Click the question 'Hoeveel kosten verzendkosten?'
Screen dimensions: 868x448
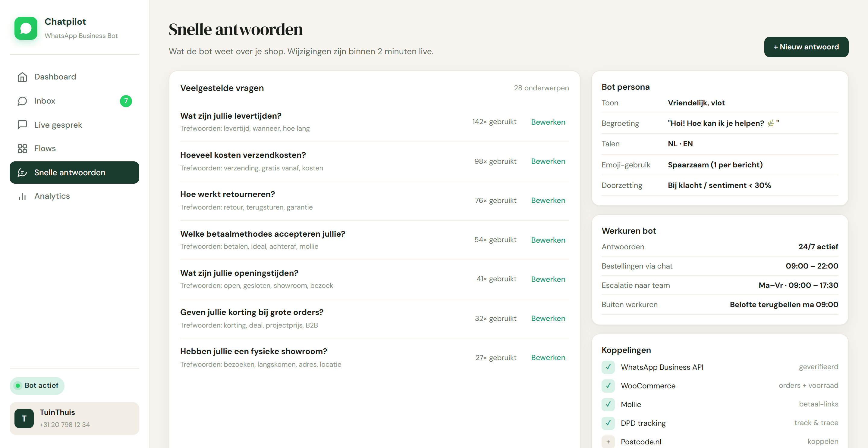pos(243,155)
